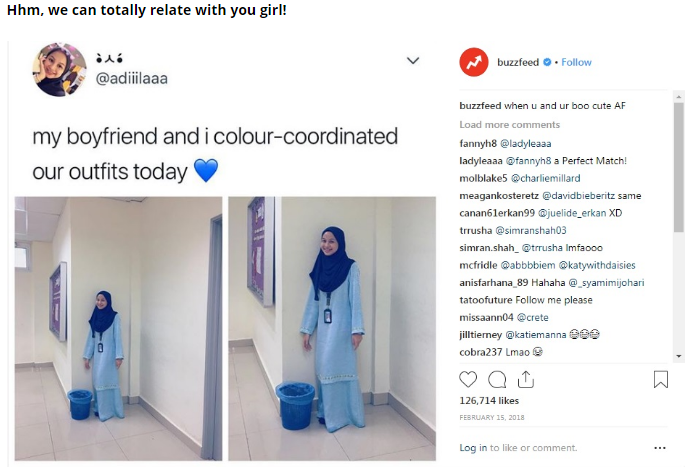The width and height of the screenshot is (686, 467).
Task: Open the buzzfeed username link in the header
Action: pos(518,63)
